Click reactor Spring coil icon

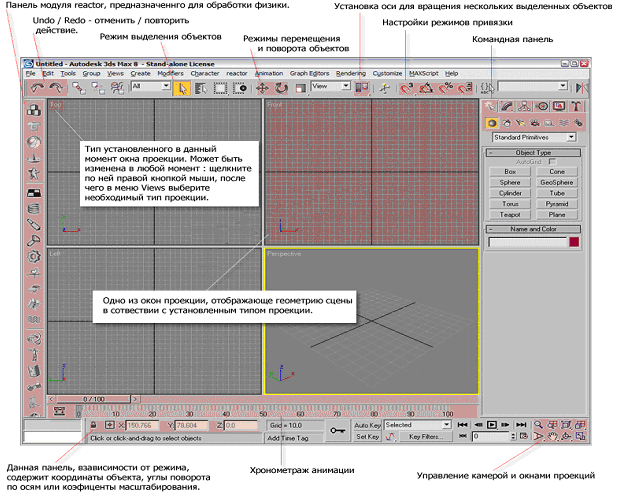34,208
